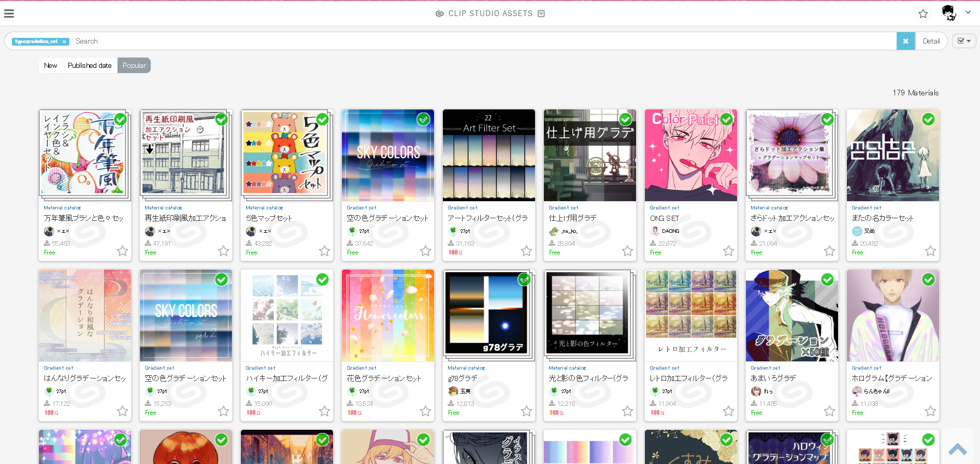
Task: Toggle green checkmark on Color Palet thumbnail
Action: pyautogui.click(x=726, y=119)
